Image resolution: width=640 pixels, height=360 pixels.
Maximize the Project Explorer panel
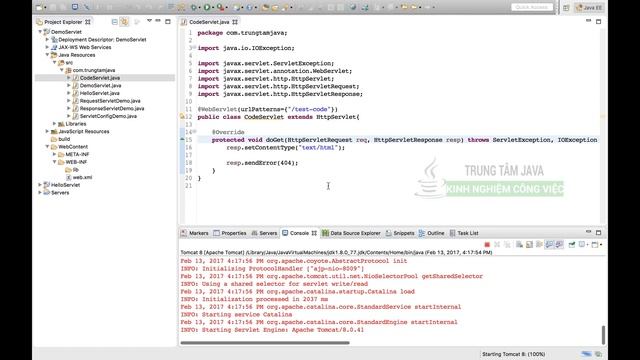pyautogui.click(x=168, y=22)
